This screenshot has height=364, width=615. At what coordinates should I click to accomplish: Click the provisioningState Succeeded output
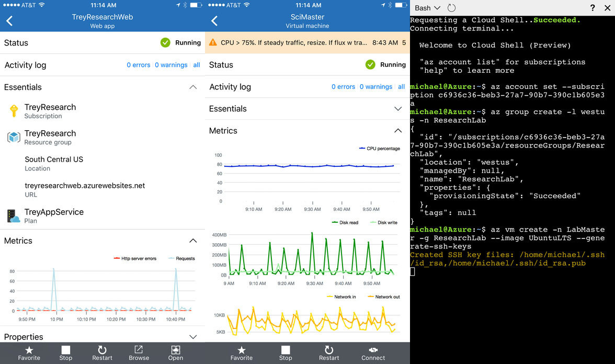[x=505, y=196]
